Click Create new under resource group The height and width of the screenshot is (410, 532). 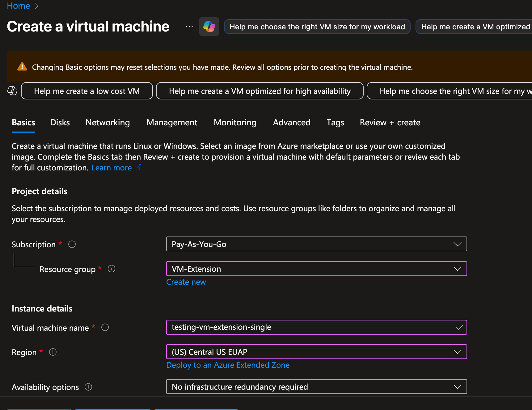click(186, 282)
